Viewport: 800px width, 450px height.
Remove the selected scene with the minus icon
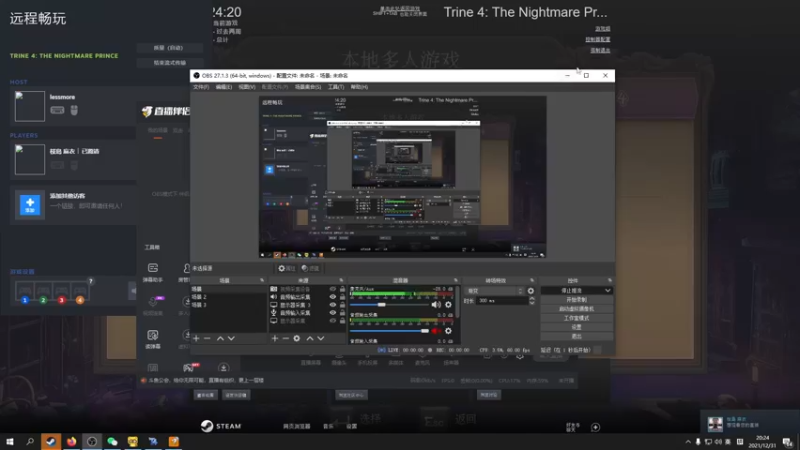pos(207,338)
